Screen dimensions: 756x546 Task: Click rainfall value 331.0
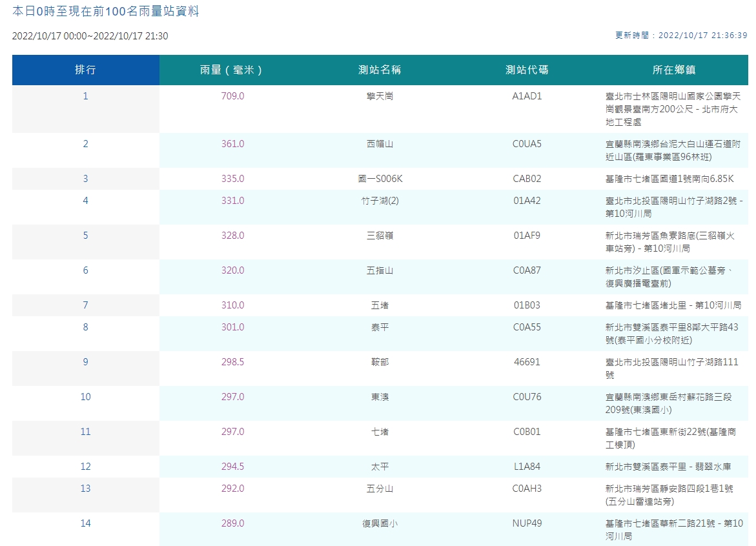[x=233, y=201]
